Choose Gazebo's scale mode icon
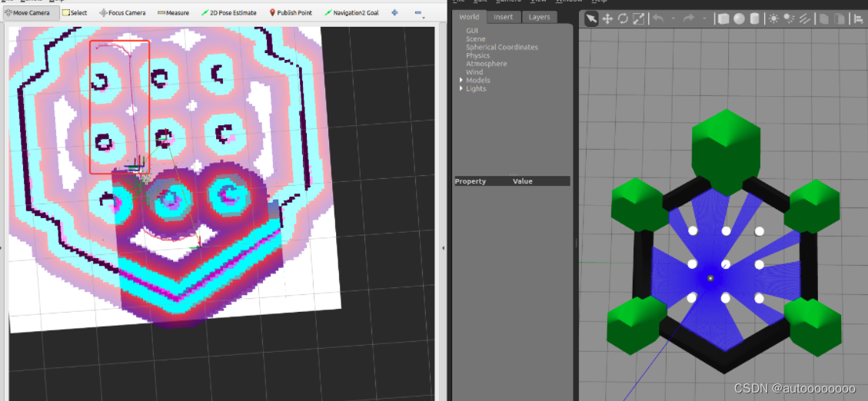Screen dimensions: 868x401 pyautogui.click(x=638, y=19)
